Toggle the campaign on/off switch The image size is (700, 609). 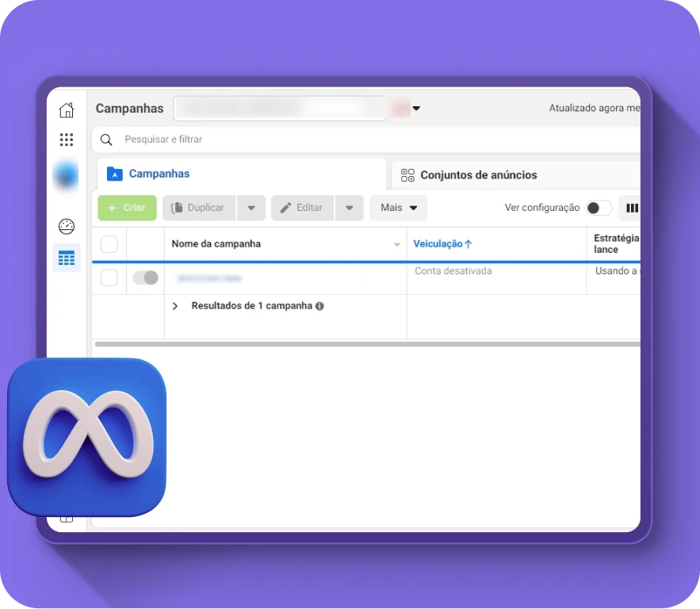[146, 278]
